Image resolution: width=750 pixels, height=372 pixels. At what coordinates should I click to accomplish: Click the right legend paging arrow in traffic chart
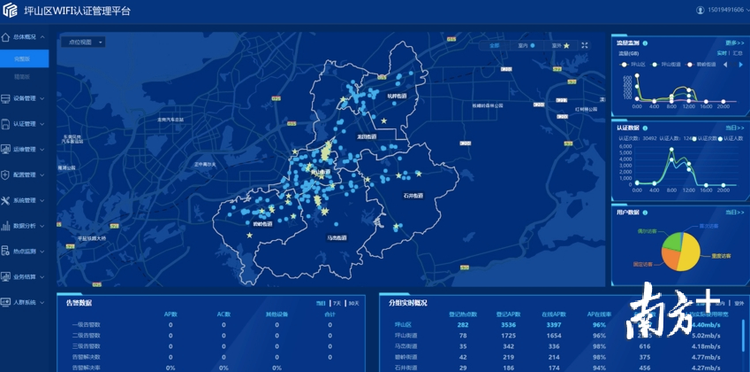pos(741,65)
